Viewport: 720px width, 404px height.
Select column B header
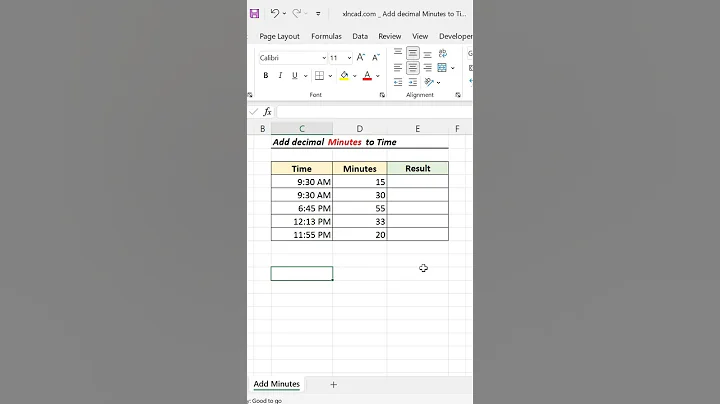point(263,129)
